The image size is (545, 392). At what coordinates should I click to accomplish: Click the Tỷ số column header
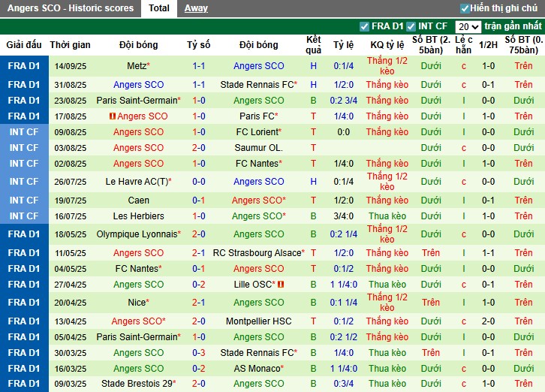pyautogui.click(x=199, y=45)
